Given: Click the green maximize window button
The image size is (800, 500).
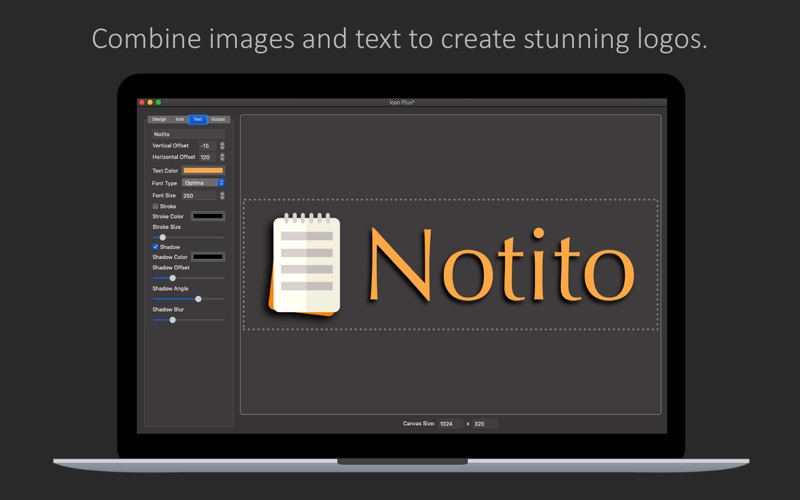Looking at the screenshot, I should click(x=158, y=102).
